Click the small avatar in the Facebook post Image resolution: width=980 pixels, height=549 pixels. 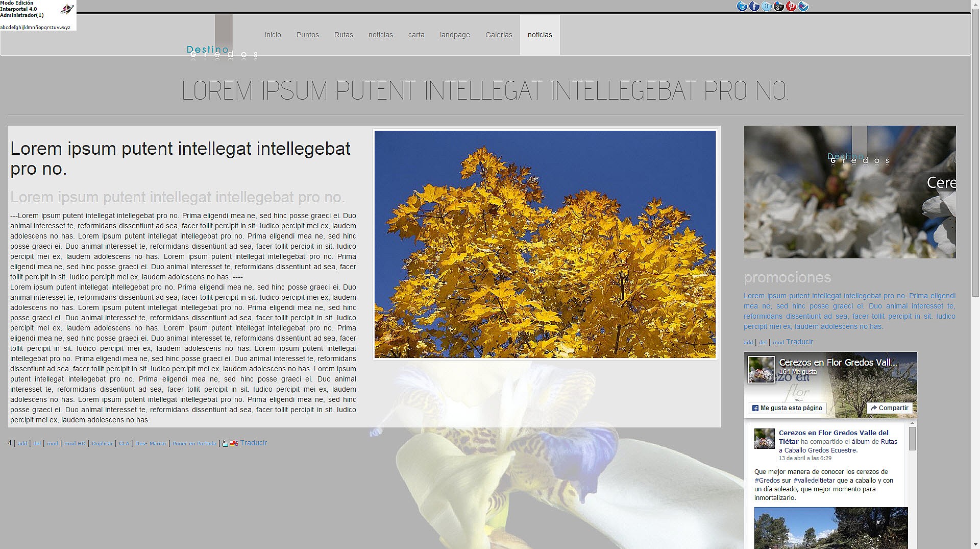pyautogui.click(x=765, y=439)
